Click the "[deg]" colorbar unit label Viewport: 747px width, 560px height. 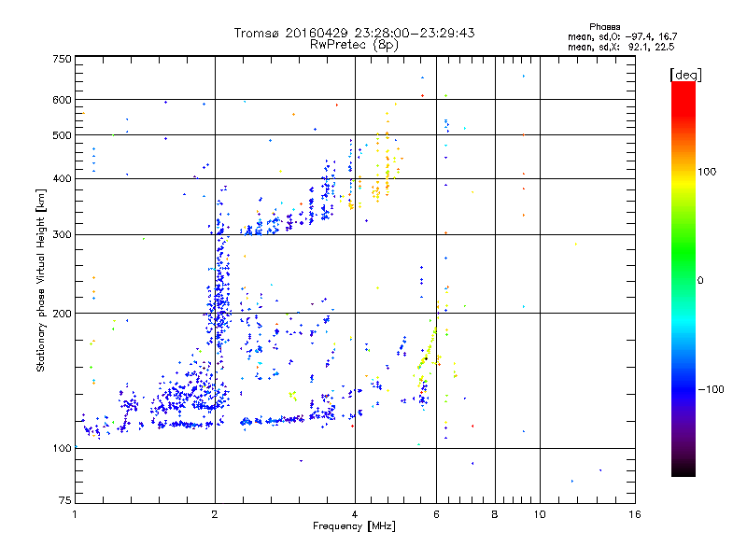coord(685,75)
